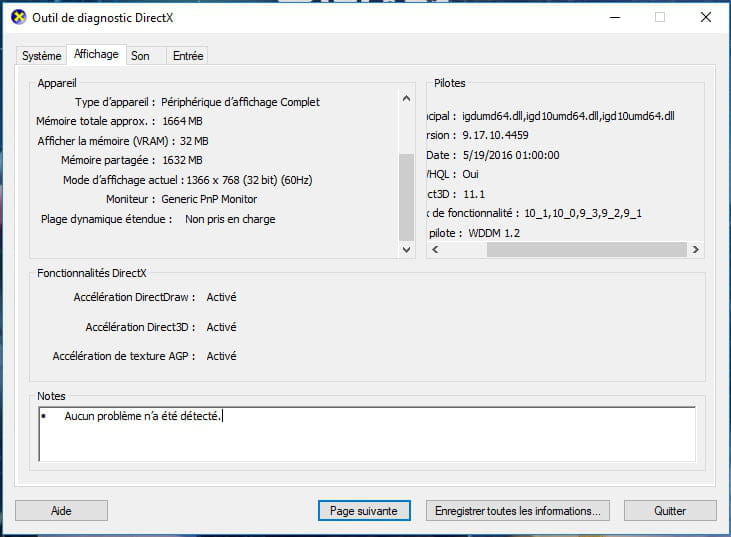731x537 pixels.
Task: Click driver model 'WDDM 1.2'
Action: [x=494, y=233]
